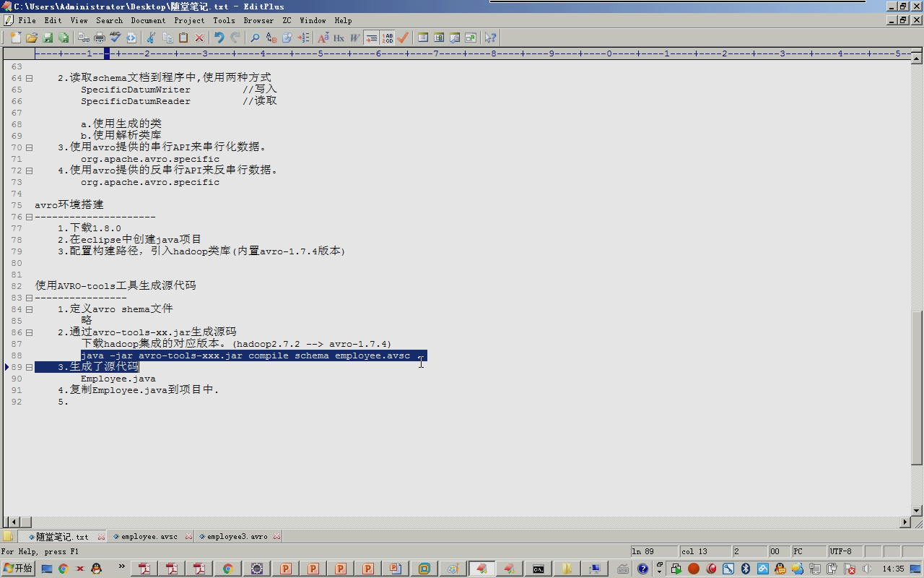
Task: Open the View menu
Action: [79, 20]
